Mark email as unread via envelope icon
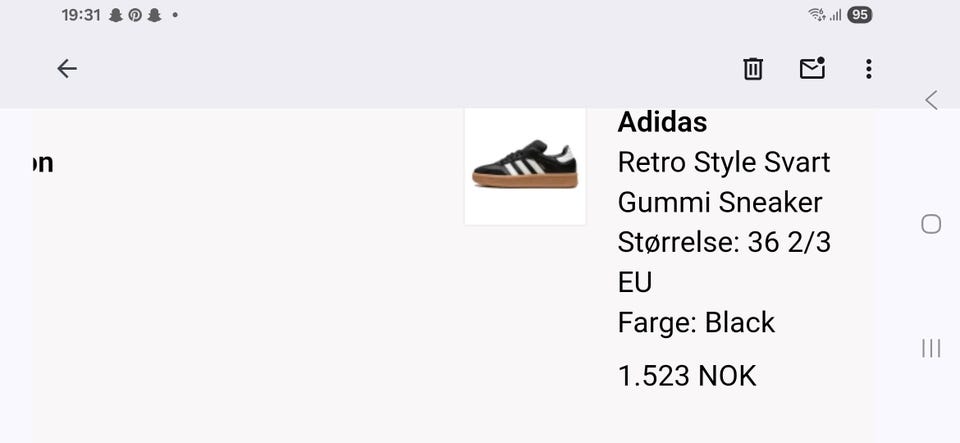Viewport: 960px width, 443px height. (812, 69)
